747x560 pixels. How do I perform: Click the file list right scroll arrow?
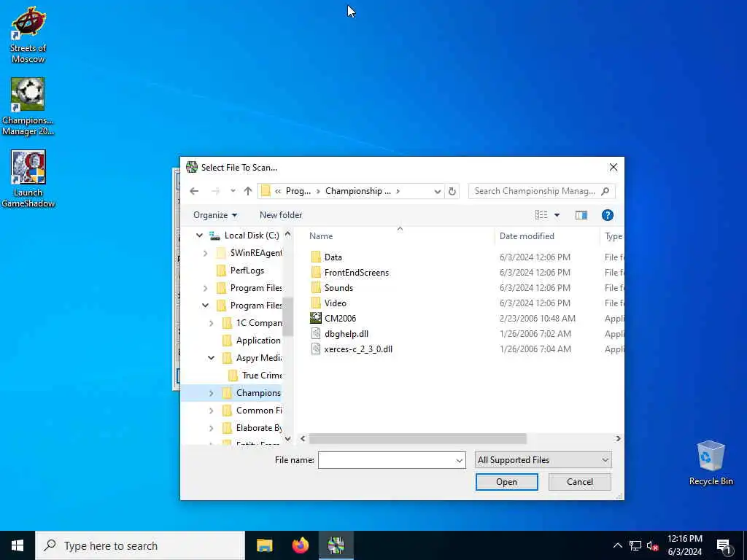point(618,438)
